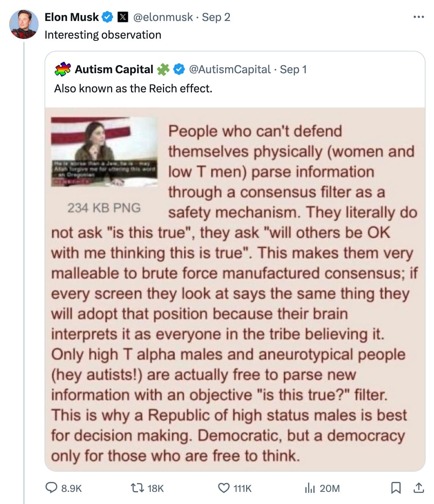Open the small thumbnail above 234 KB PNG
434x504 pixels.
click(104, 152)
